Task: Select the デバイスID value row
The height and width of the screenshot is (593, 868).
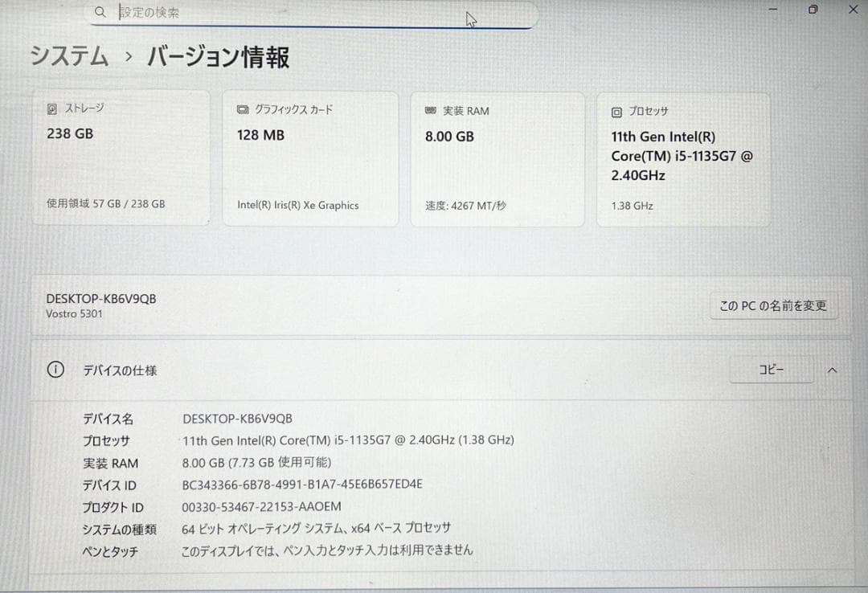Action: [x=303, y=485]
